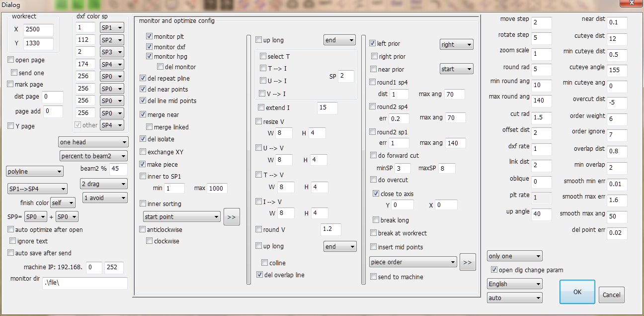This screenshot has width=644, height=316.
Task: Click the del point err field
Action: pos(617,233)
